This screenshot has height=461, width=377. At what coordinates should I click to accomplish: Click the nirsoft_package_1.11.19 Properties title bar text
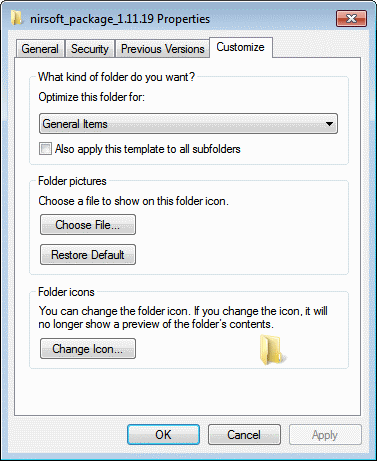(x=120, y=19)
